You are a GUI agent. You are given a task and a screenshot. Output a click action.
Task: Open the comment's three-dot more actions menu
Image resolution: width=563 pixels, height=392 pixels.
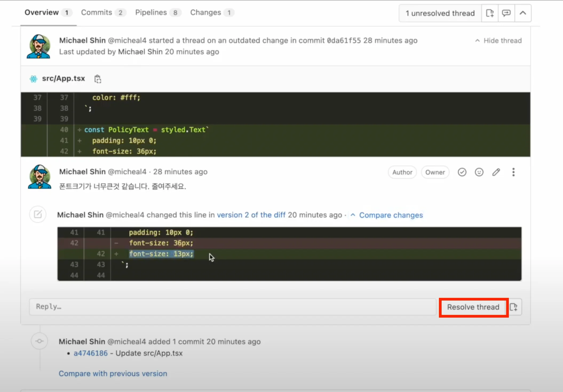[513, 172]
